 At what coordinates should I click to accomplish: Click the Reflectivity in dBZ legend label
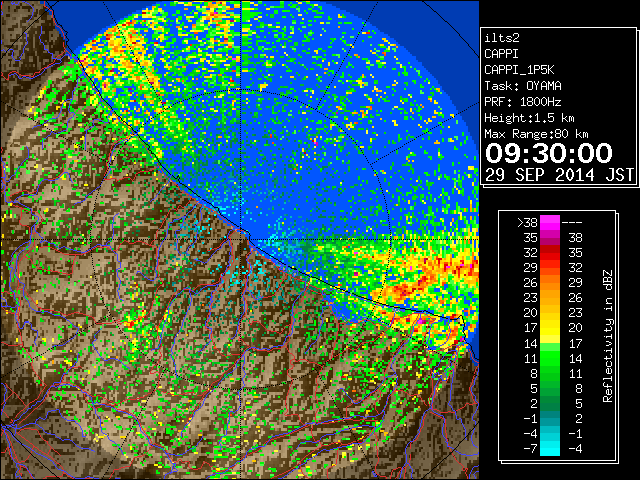[x=608, y=336]
